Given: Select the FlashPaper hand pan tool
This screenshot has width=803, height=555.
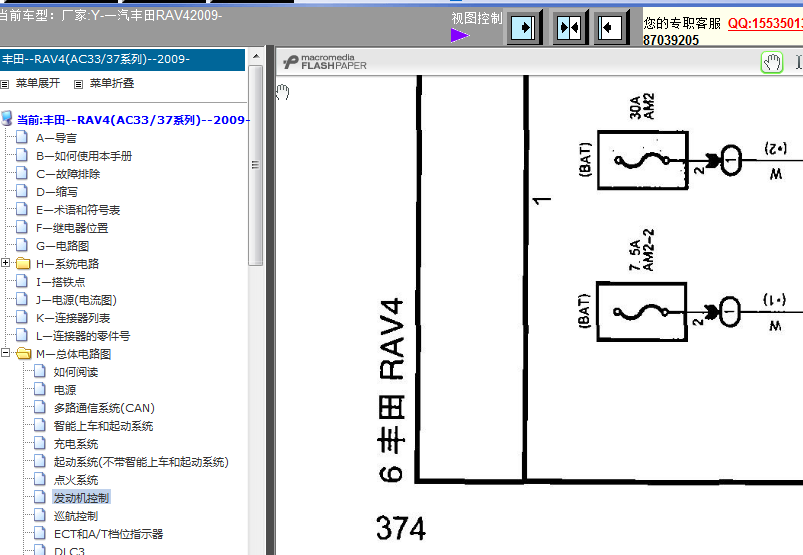Looking at the screenshot, I should (772, 62).
